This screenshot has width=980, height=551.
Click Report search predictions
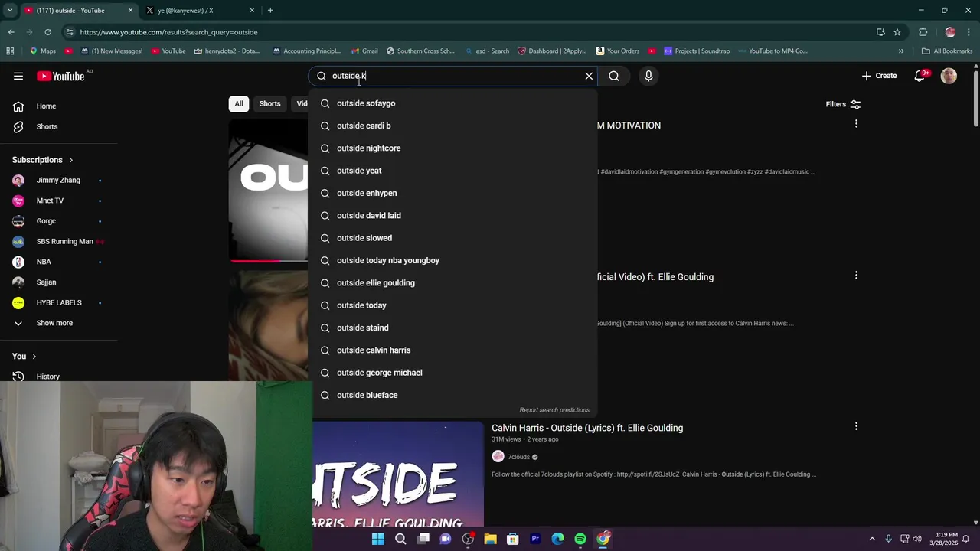(554, 410)
